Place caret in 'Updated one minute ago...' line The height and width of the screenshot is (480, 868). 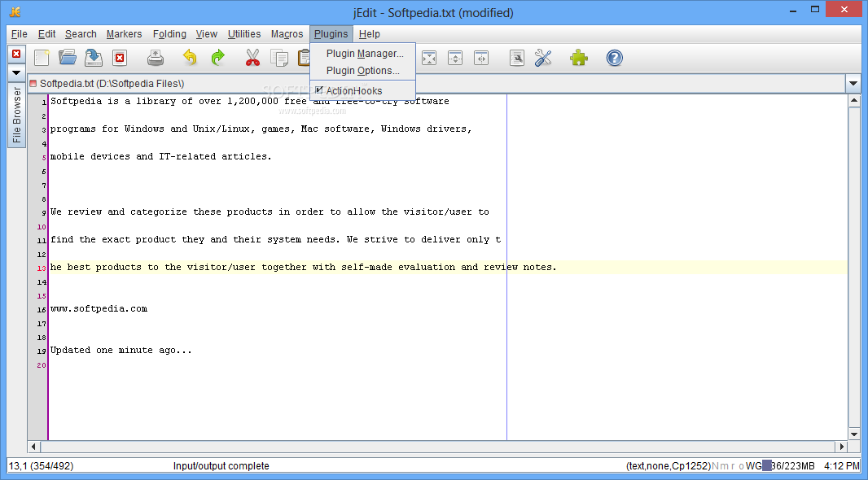121,350
